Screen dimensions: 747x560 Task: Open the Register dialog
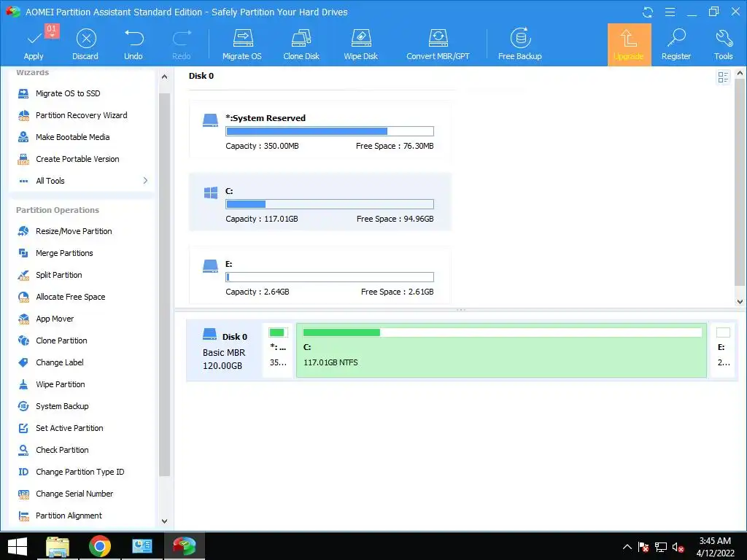[x=676, y=44]
